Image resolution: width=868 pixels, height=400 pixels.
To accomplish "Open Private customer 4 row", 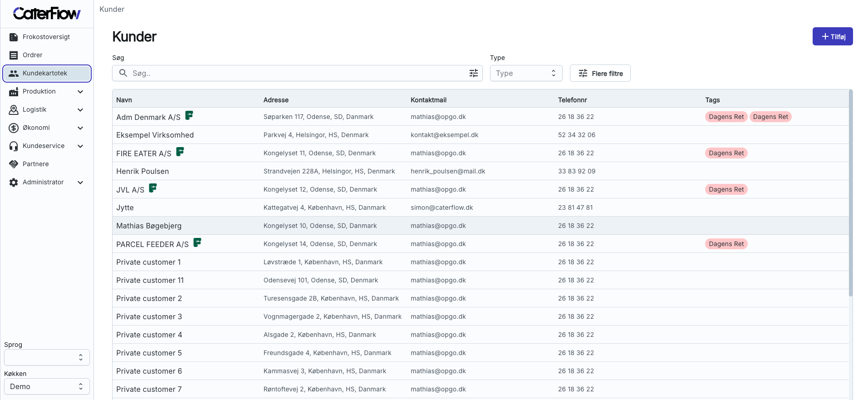I will click(481, 335).
